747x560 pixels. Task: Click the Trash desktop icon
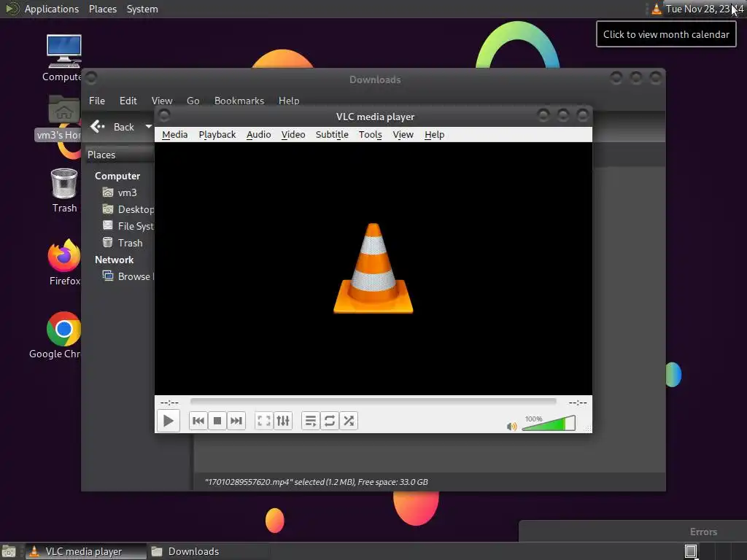point(64,183)
